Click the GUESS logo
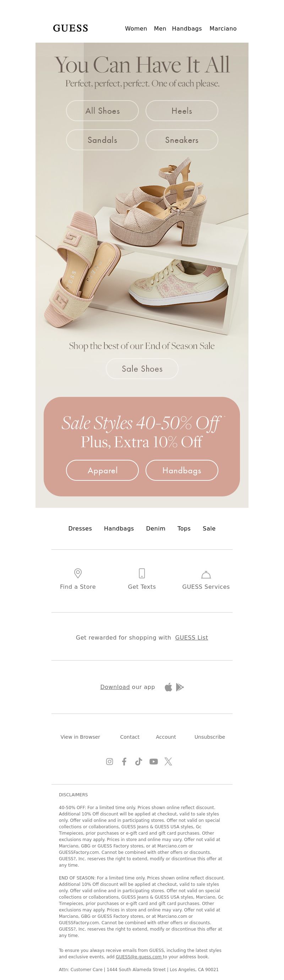The image size is (284, 980). click(70, 28)
